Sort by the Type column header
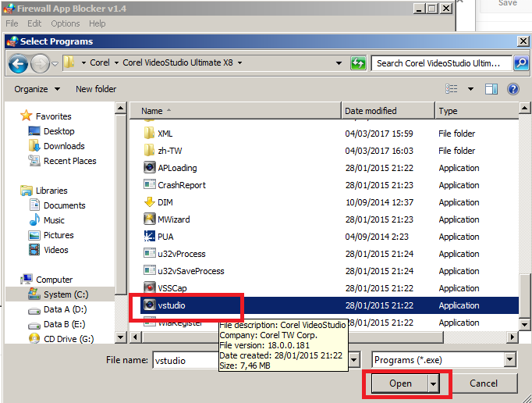The height and width of the screenshot is (403, 532). 477,111
